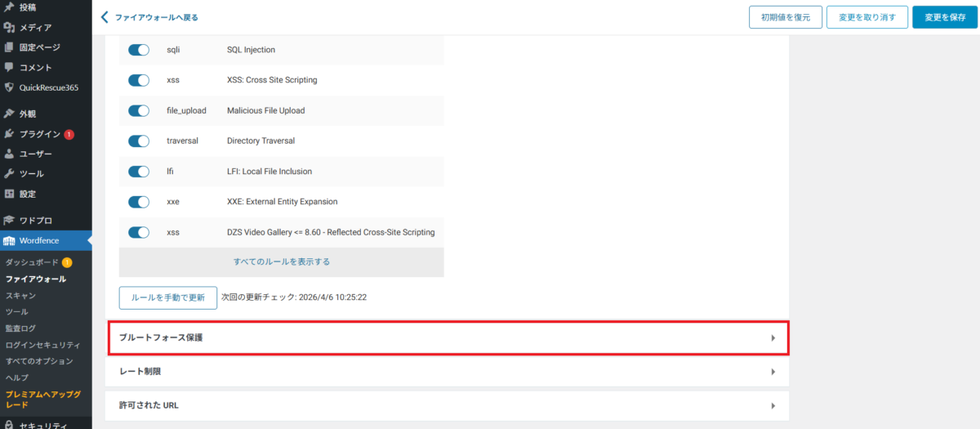
Task: Click the ルールを手動で更新 button
Action: [x=168, y=297]
